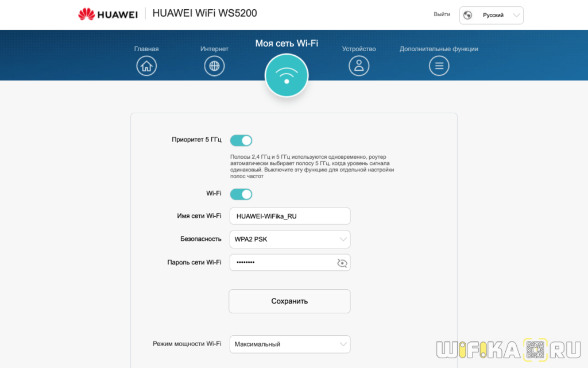Click the Приоритет 5 ГГц label
This screenshot has width=588, height=368.
pyautogui.click(x=196, y=139)
